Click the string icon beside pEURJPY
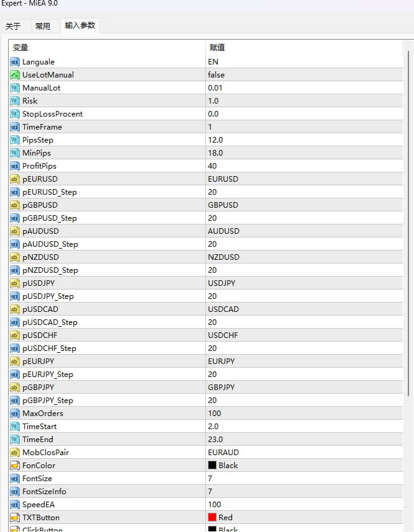The width and height of the screenshot is (414, 532). pos(15,361)
